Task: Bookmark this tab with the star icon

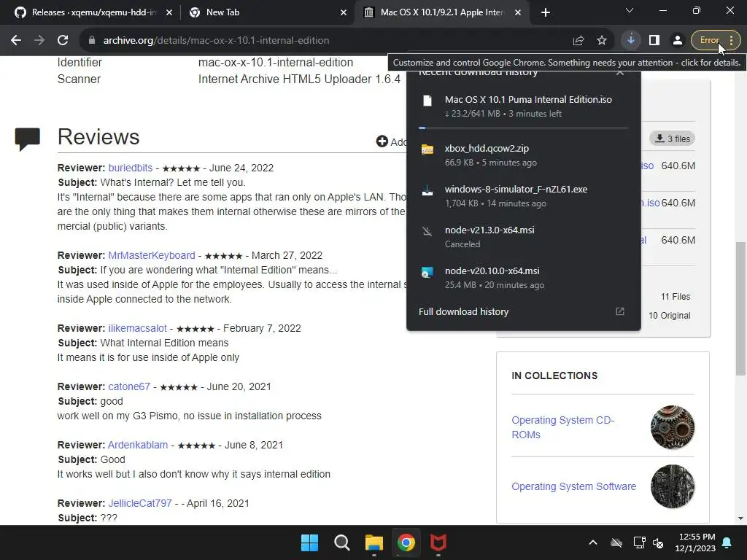Action: pyautogui.click(x=602, y=41)
